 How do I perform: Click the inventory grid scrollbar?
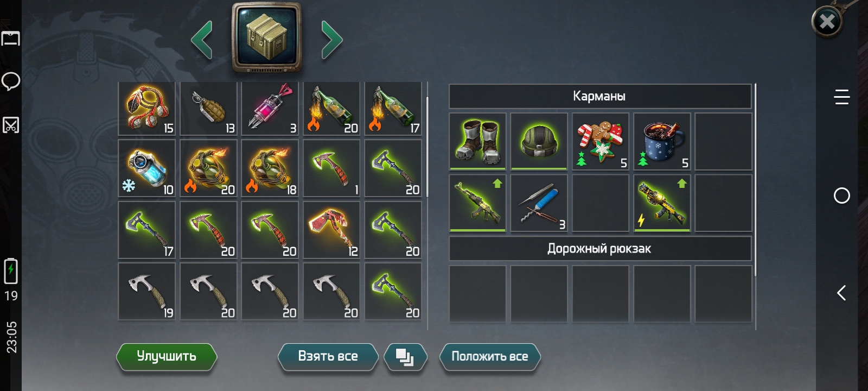(x=427, y=147)
